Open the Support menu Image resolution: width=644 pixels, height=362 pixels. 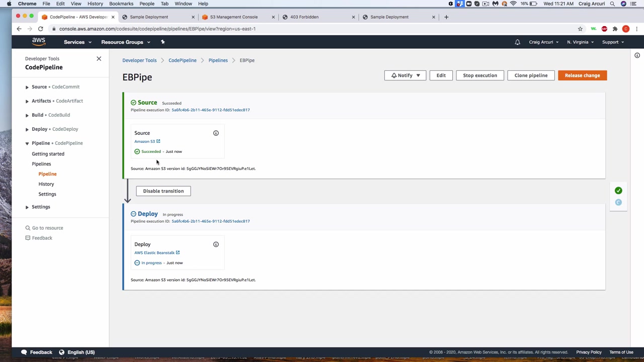[613, 42]
